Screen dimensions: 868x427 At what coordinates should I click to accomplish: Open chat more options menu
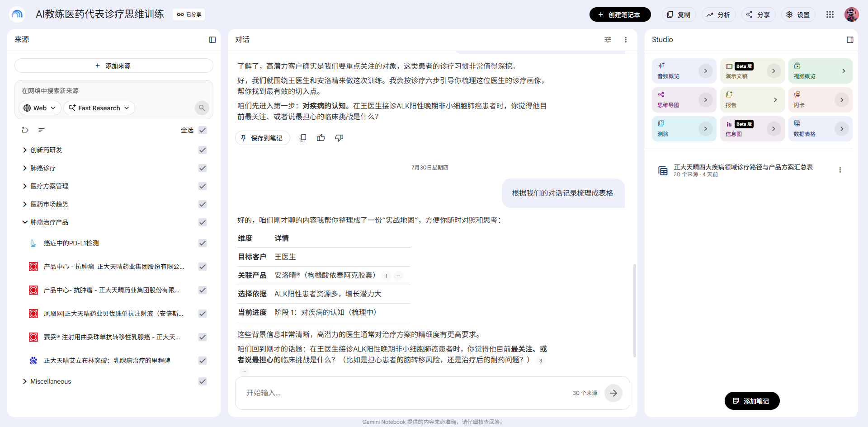point(626,40)
